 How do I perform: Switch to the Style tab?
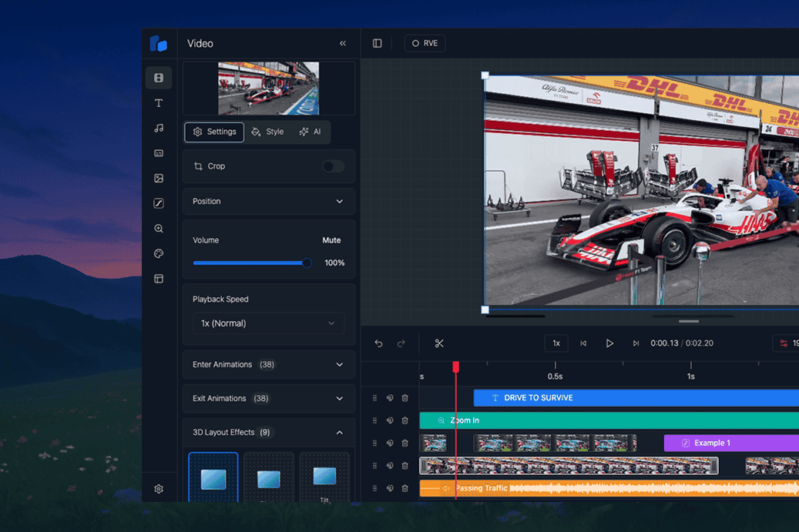tap(268, 132)
